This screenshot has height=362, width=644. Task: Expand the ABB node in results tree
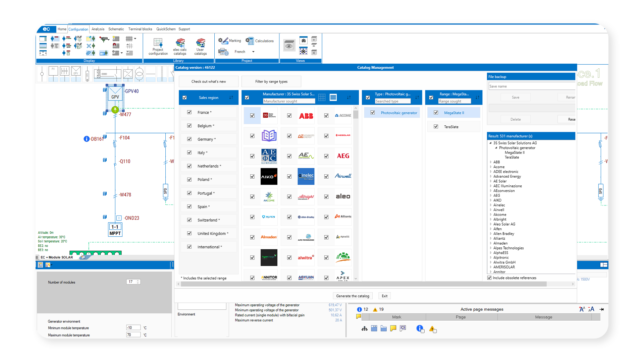point(490,162)
